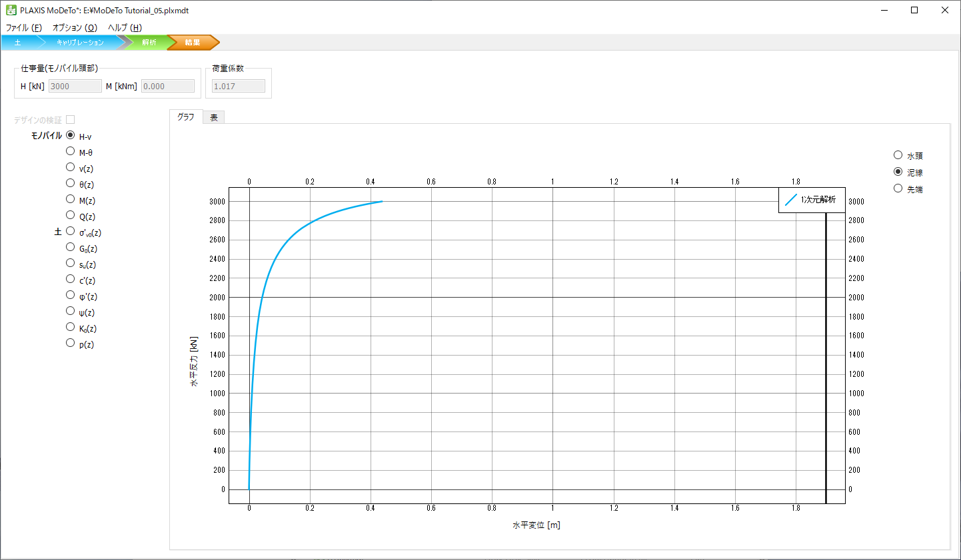Screen dimensions: 961x560
Task: Select the 先端 radio option
Action: point(898,188)
